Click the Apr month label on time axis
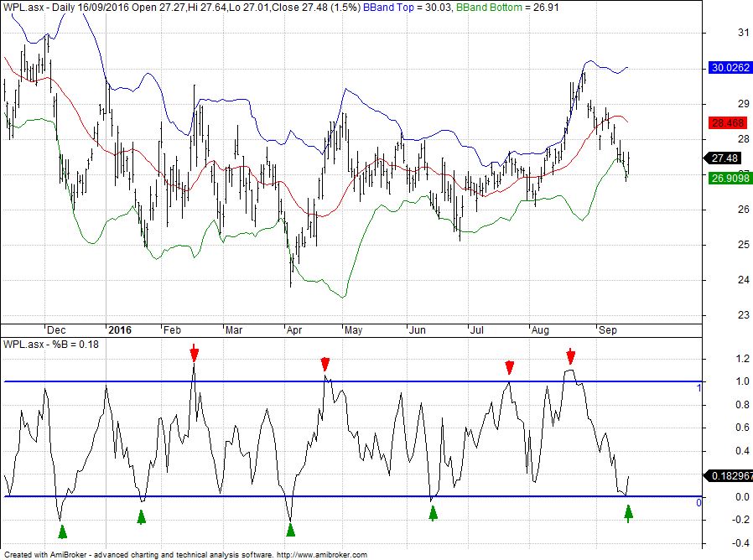Screen dimensions: 753x560 tap(294, 330)
